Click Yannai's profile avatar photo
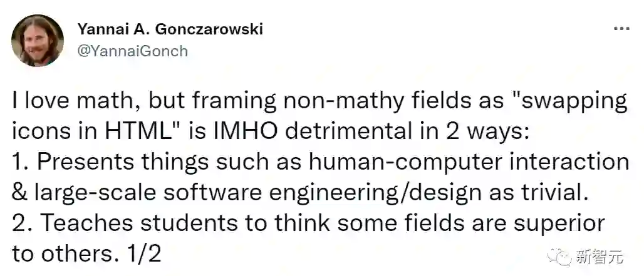 coord(37,40)
